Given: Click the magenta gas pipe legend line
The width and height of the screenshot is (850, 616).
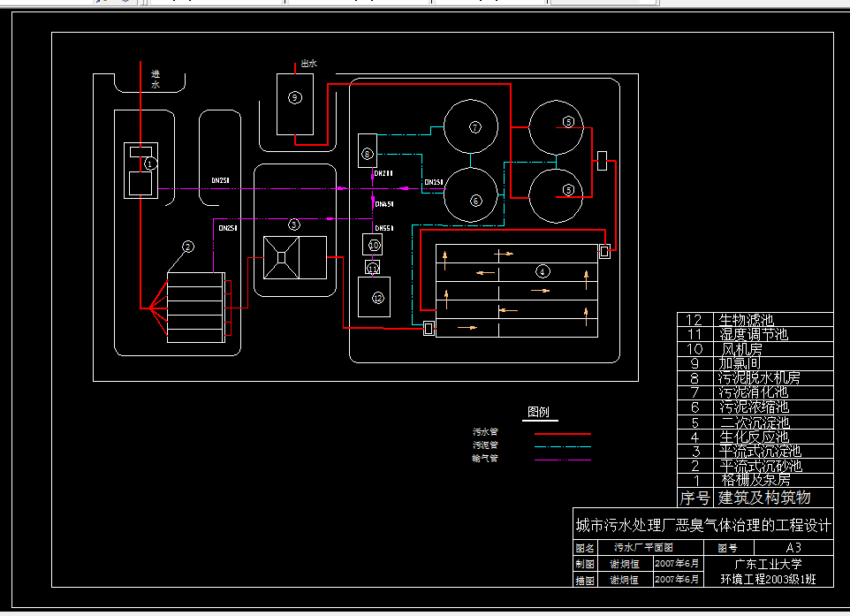Looking at the screenshot, I should (563, 460).
